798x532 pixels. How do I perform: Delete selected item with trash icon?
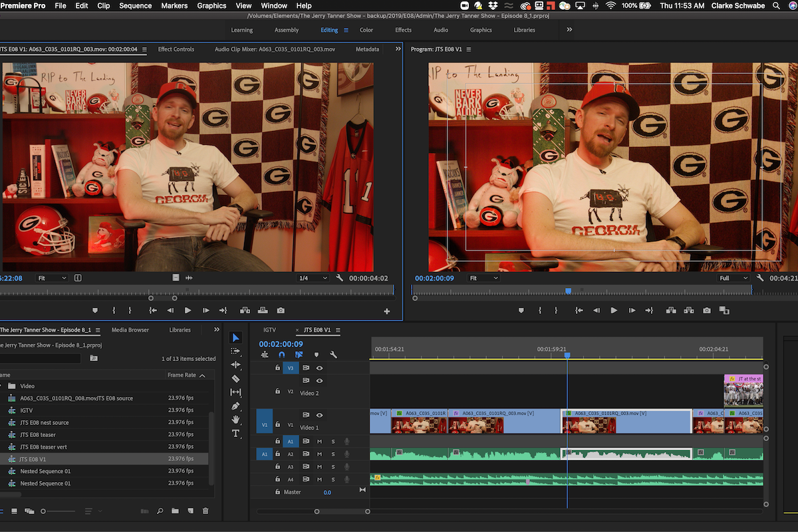coord(205,511)
